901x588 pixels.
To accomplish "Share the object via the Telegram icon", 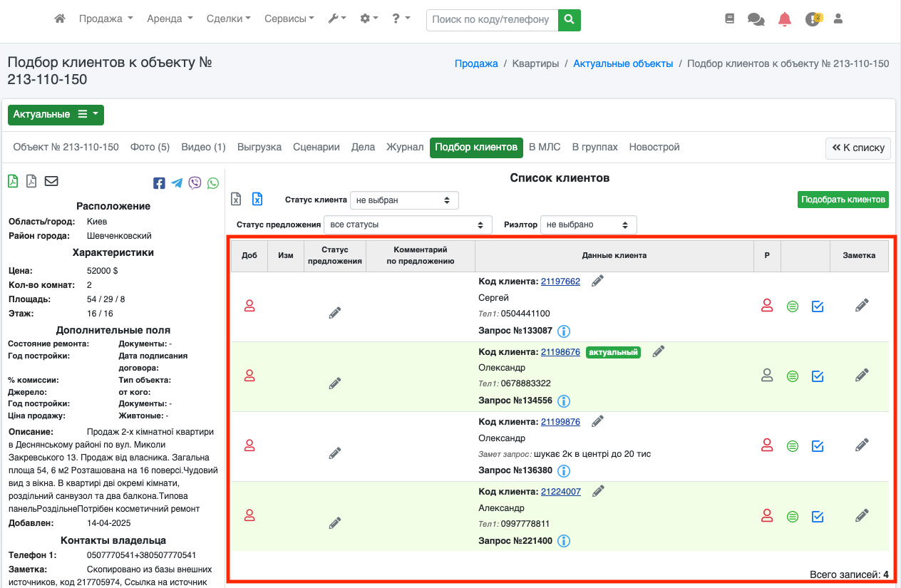I will pos(177,183).
